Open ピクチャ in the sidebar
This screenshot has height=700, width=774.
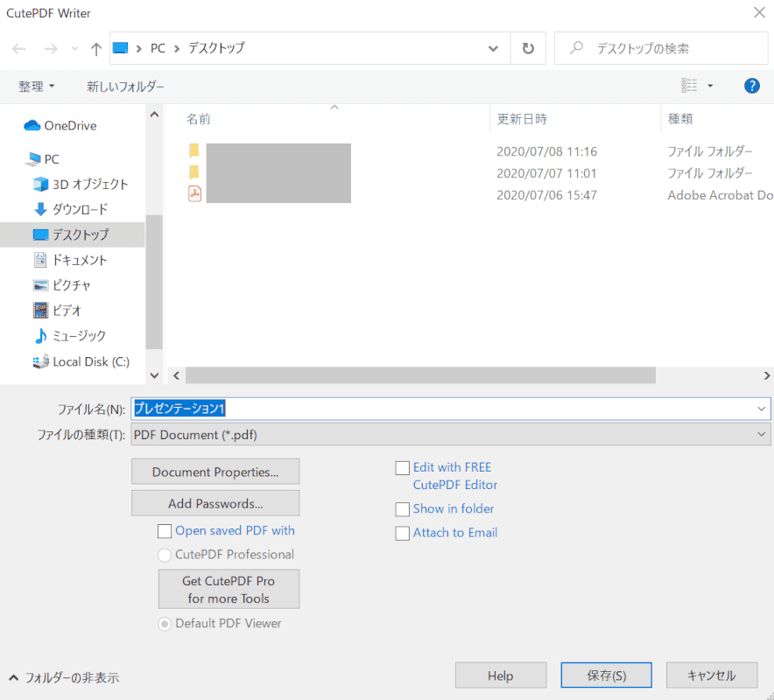tap(72, 285)
